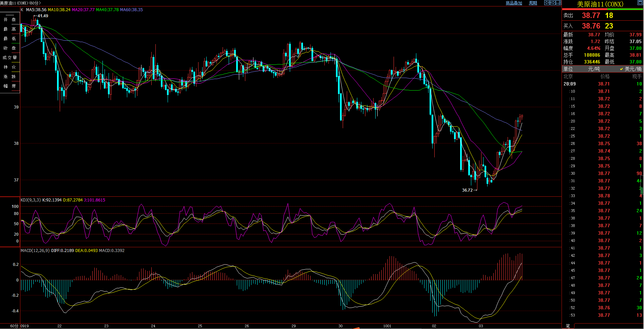Click the MA5 moving average legend
This screenshot has height=329, width=644.
[36, 10]
